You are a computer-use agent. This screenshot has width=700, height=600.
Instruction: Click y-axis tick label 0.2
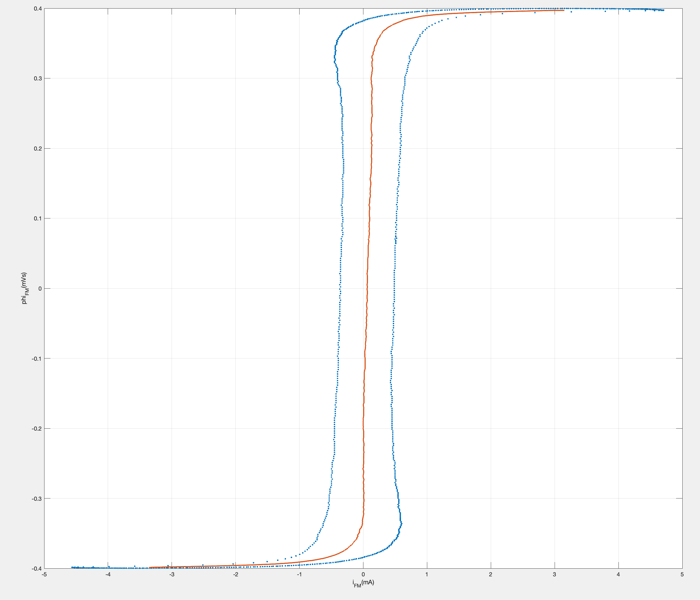click(38, 149)
